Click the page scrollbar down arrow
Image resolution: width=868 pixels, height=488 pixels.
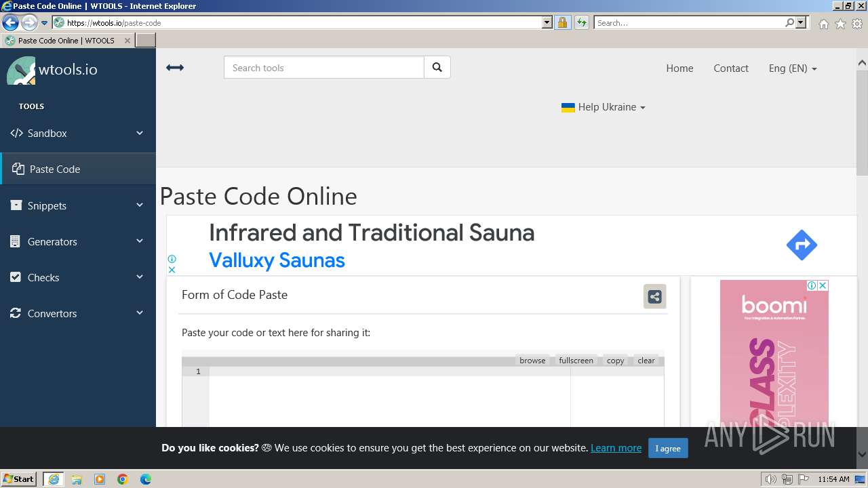(x=862, y=454)
